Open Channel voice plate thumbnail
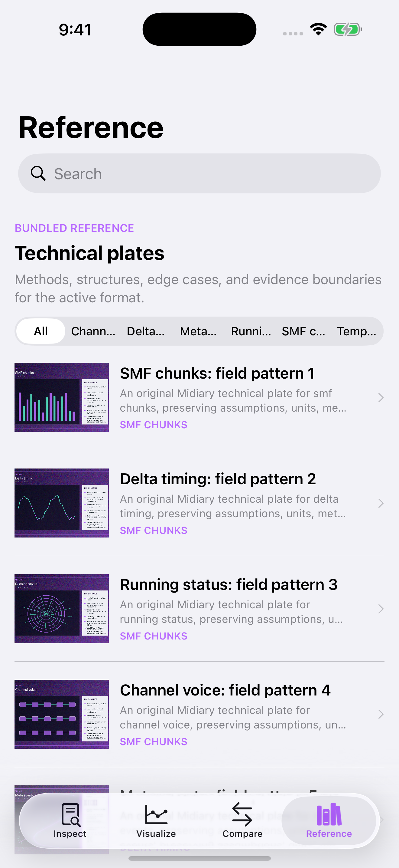 tap(62, 714)
